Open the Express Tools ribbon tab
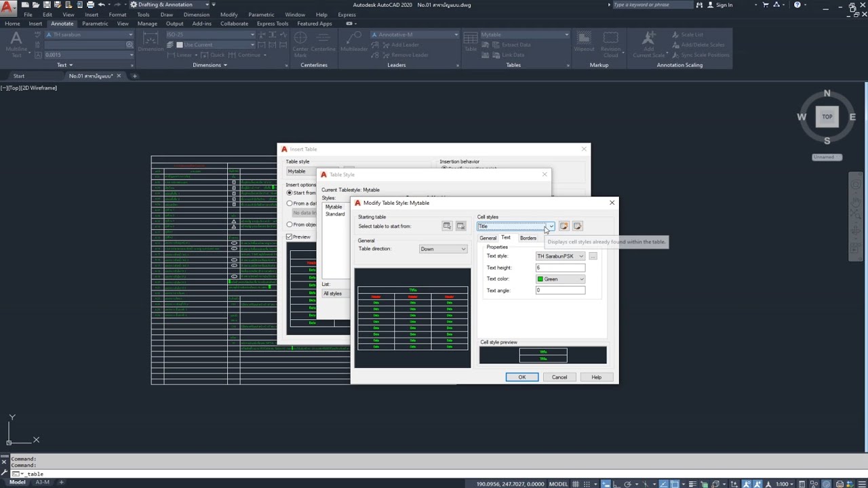The height and width of the screenshot is (488, 868). [273, 24]
